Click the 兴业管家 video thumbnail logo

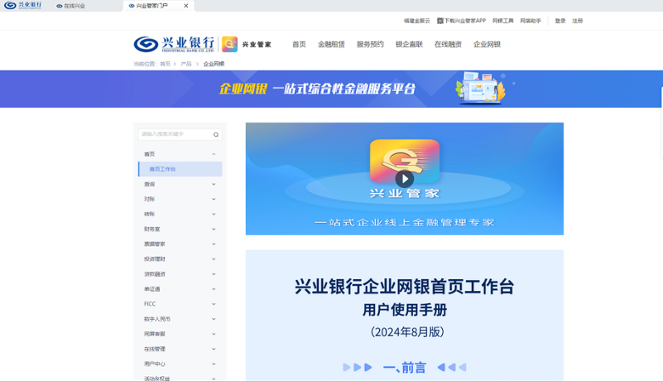point(405,161)
